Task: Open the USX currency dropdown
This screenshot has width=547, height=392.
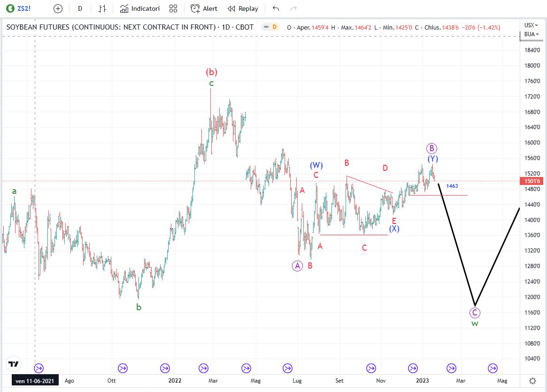Action: point(532,25)
